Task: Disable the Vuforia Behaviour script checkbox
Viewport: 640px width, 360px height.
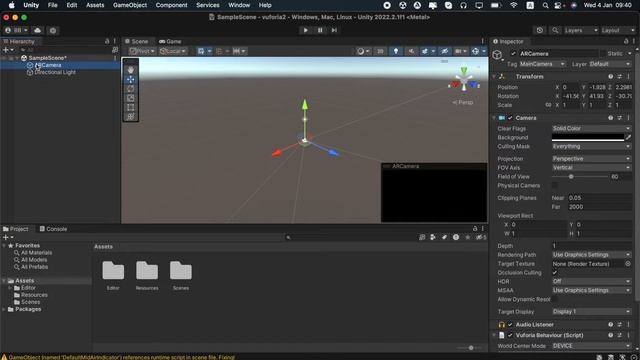Action: (x=510, y=335)
